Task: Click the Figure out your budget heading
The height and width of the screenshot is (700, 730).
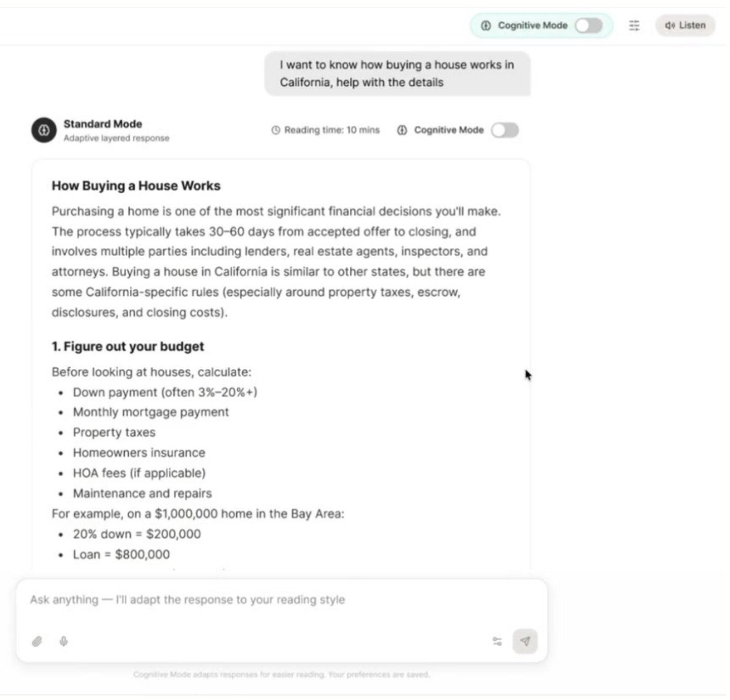Action: 128,347
